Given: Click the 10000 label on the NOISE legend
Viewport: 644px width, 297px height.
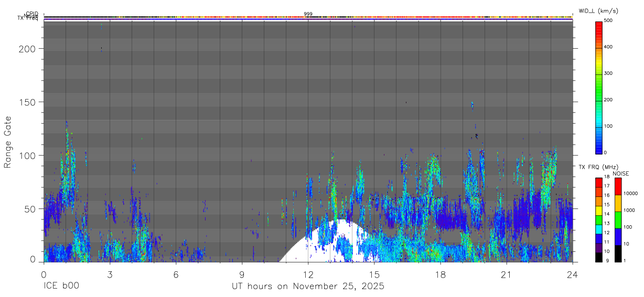Looking at the screenshot, I should (x=631, y=193).
